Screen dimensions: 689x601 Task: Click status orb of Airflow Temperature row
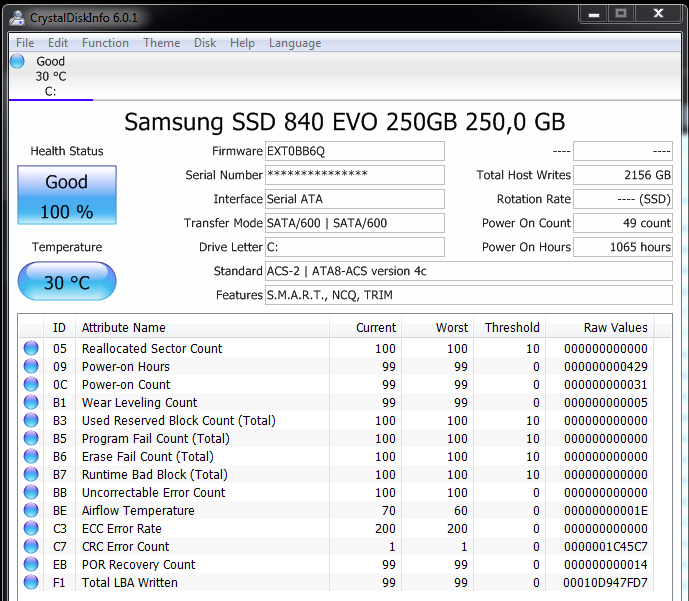(x=31, y=510)
